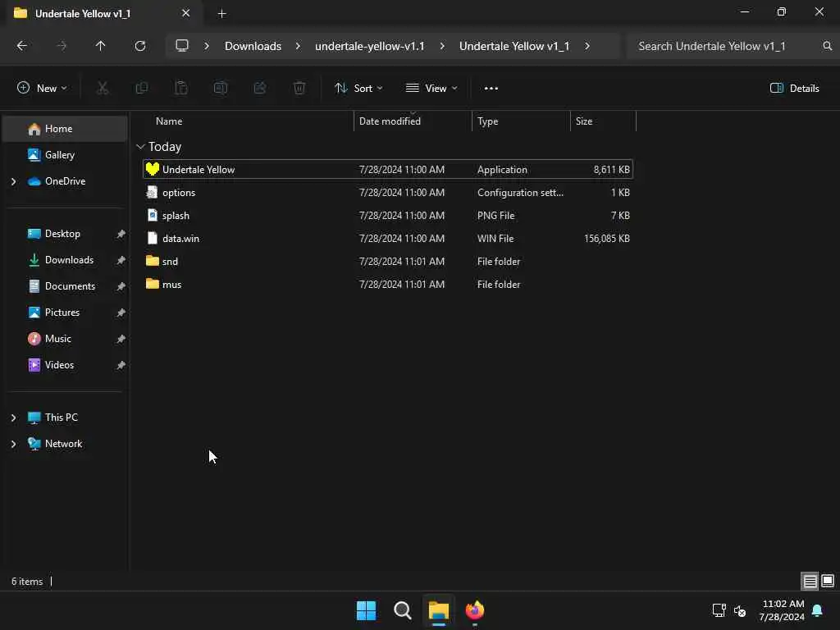
Task: Open Gallery in the sidebar
Action: [64, 155]
